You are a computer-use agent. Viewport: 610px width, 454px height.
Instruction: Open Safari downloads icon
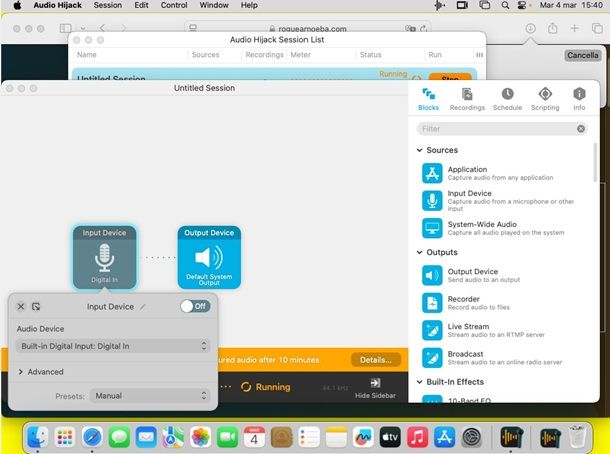pos(530,28)
